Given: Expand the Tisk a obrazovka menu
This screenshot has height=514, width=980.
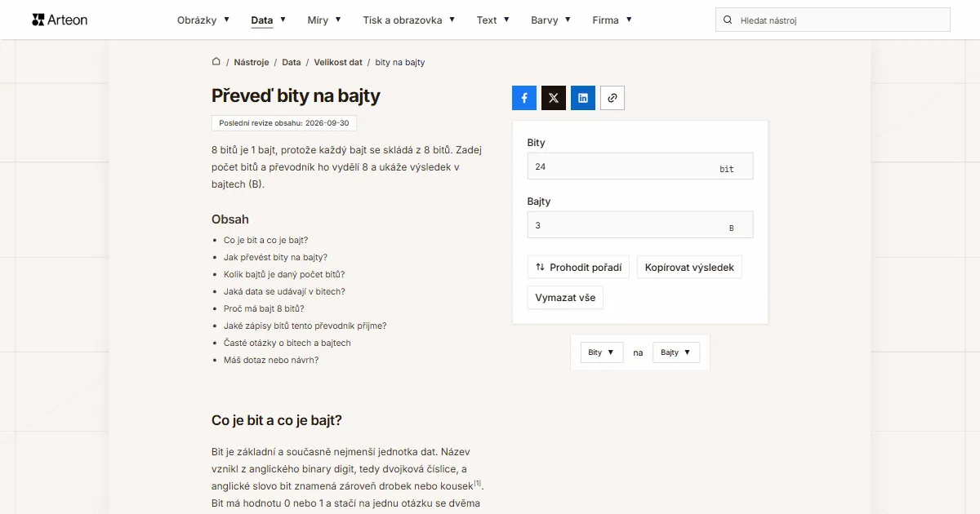Looking at the screenshot, I should point(409,20).
